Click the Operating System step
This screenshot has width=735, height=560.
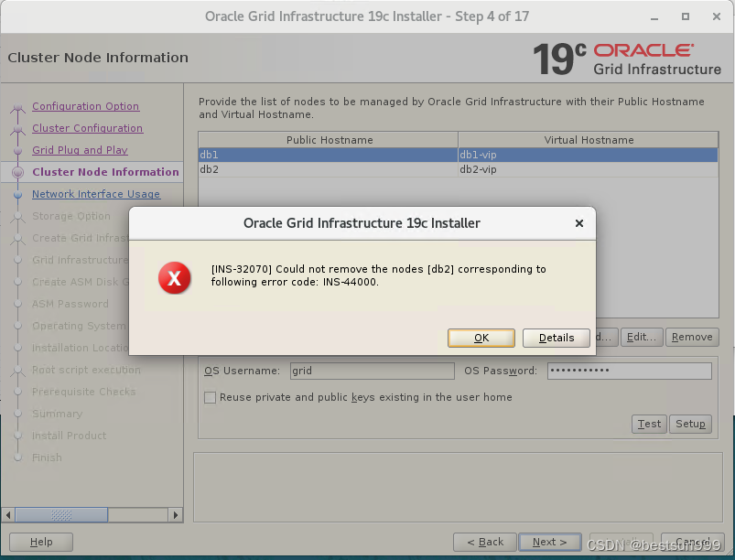[79, 326]
